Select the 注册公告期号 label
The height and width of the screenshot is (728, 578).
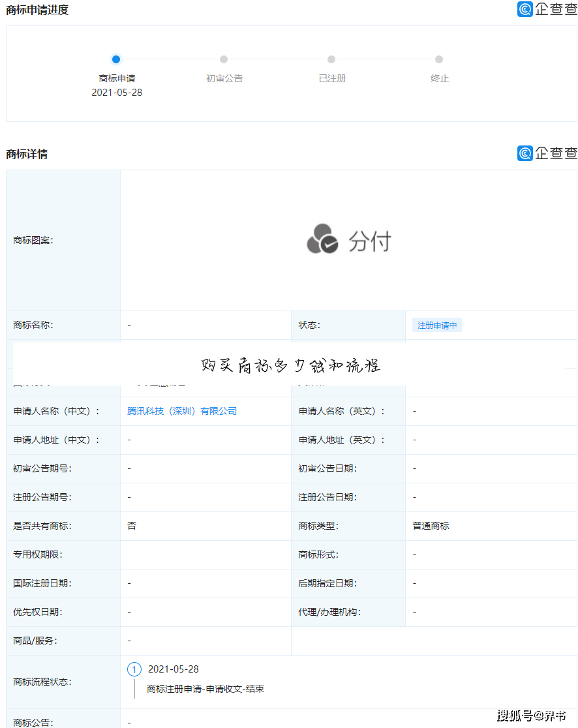(x=42, y=498)
